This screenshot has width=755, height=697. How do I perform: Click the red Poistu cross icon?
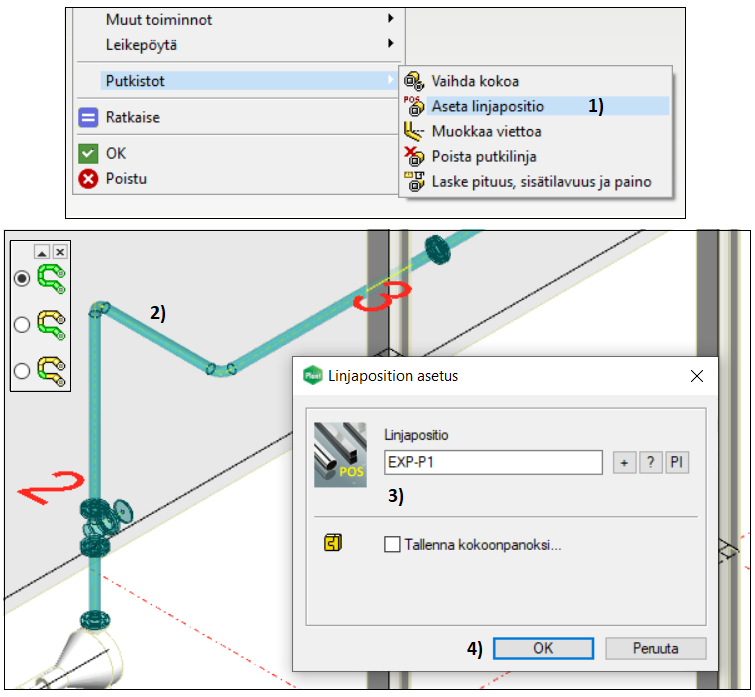coord(88,179)
